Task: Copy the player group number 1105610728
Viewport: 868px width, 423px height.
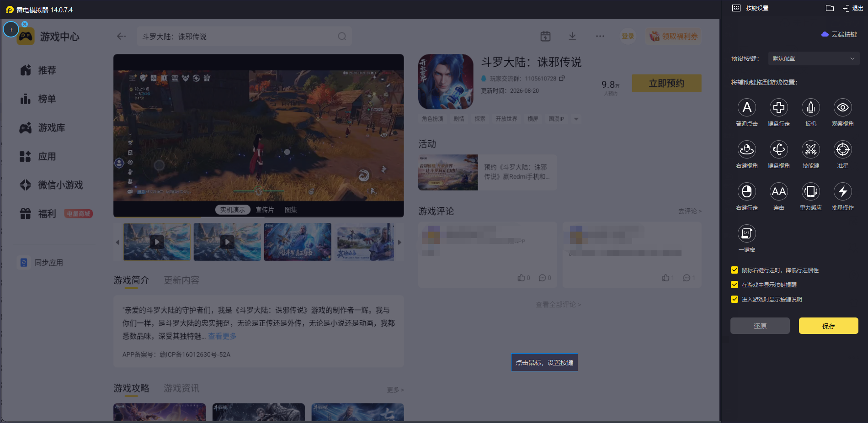Action: (x=562, y=79)
